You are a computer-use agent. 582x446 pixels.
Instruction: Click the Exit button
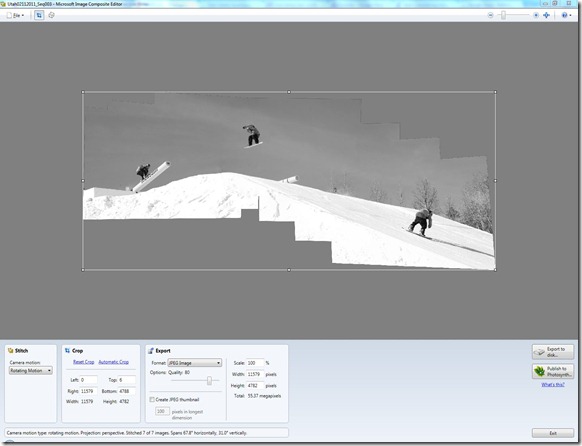point(553,433)
